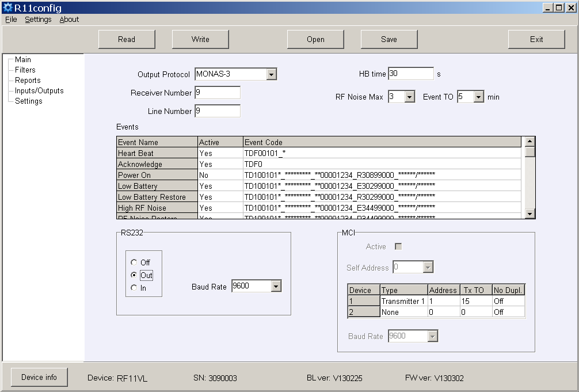Open the Output Protocol dropdown

pyautogui.click(x=272, y=74)
